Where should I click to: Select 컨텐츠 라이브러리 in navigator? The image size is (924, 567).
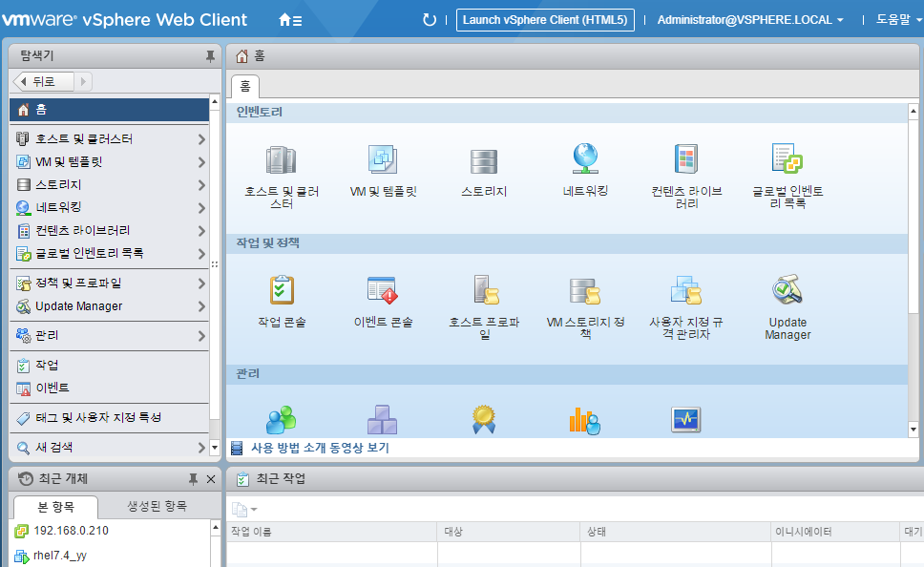(110, 230)
